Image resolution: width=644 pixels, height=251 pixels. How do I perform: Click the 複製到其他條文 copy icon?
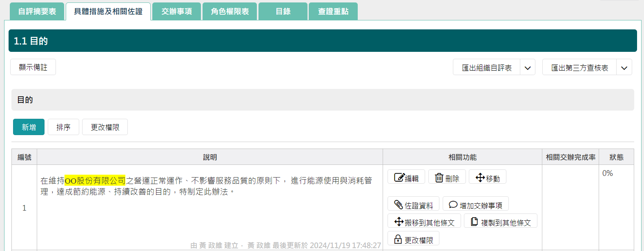(474, 222)
